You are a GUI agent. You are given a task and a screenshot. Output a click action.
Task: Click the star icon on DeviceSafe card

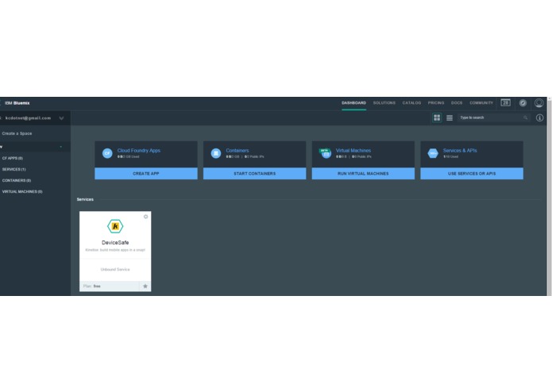click(145, 286)
